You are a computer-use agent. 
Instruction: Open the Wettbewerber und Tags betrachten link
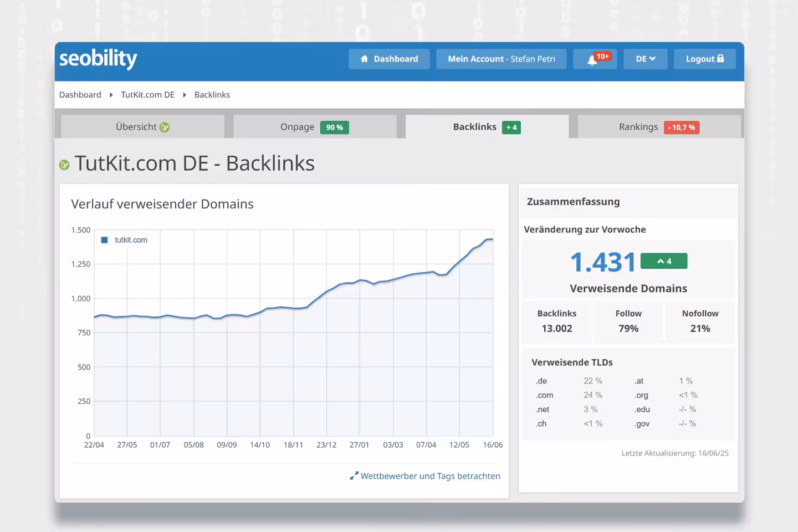(x=430, y=475)
